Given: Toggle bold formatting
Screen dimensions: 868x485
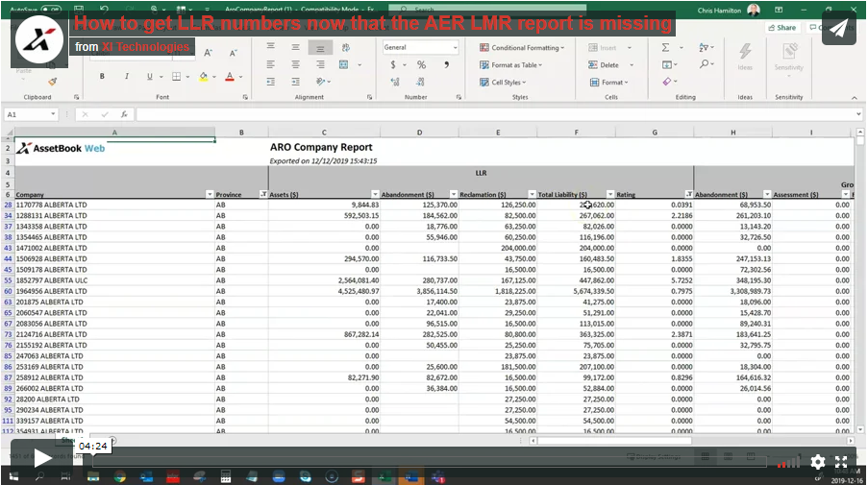Looking at the screenshot, I should tap(102, 76).
